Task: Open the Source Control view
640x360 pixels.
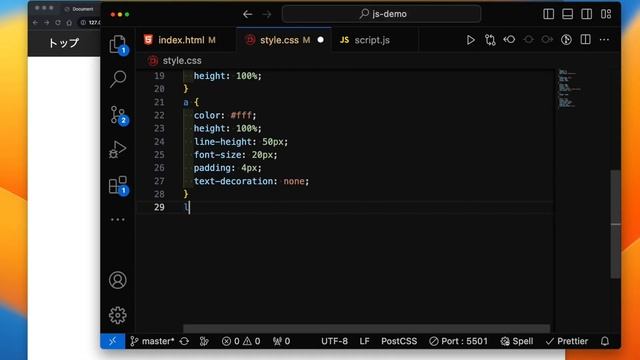Action: [118, 115]
